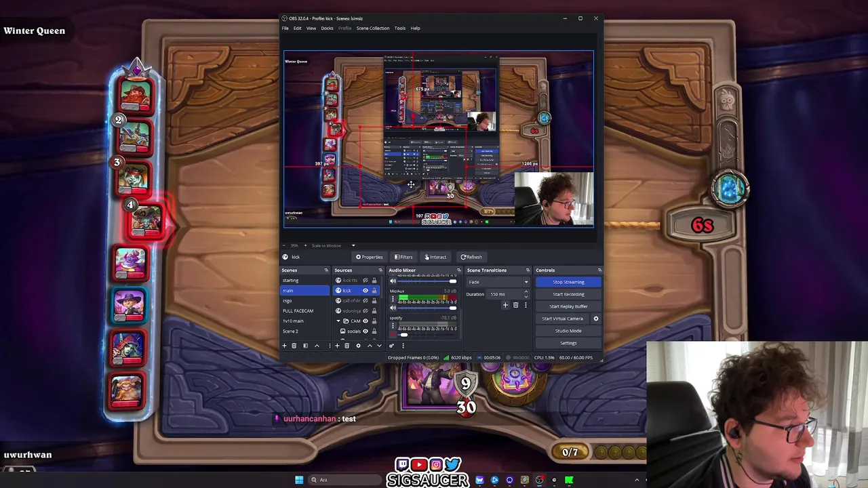Screen dimensions: 868x488
Task: Open Filters for the selected source
Action: (403, 257)
